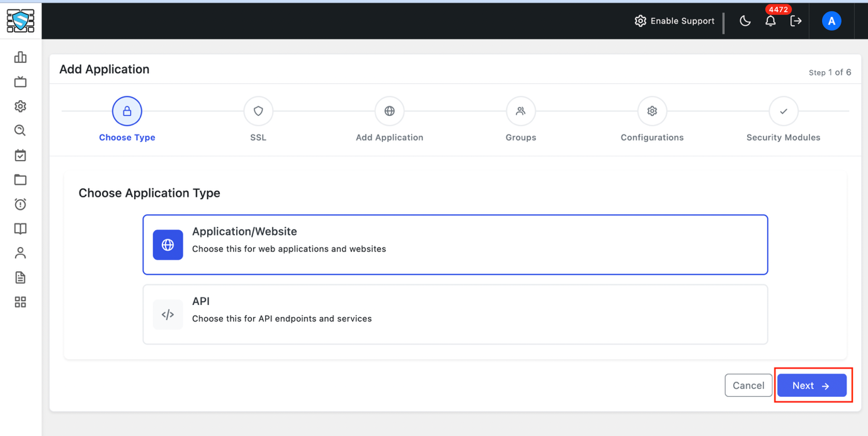Open the user profile icon in sidebar
The image size is (868, 436).
20,253
